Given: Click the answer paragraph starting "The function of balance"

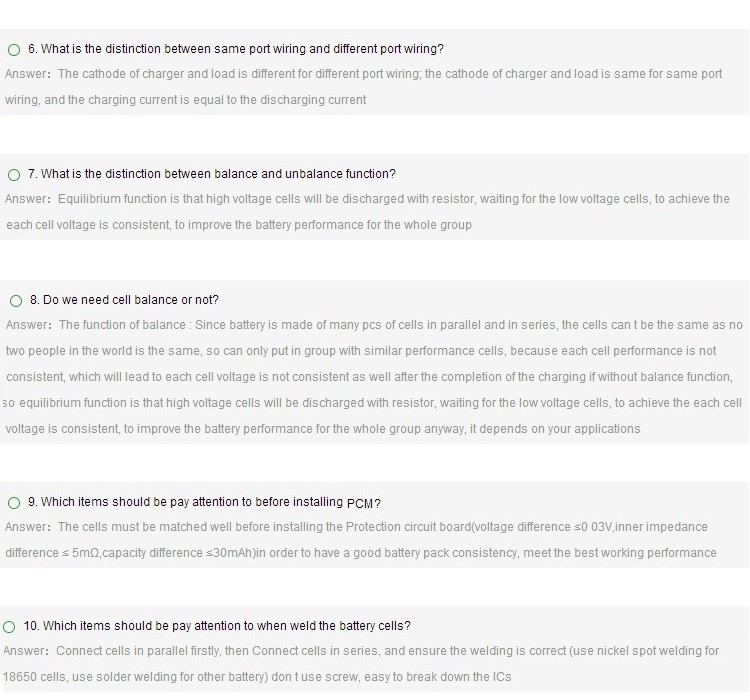Looking at the screenshot, I should click(x=373, y=377).
